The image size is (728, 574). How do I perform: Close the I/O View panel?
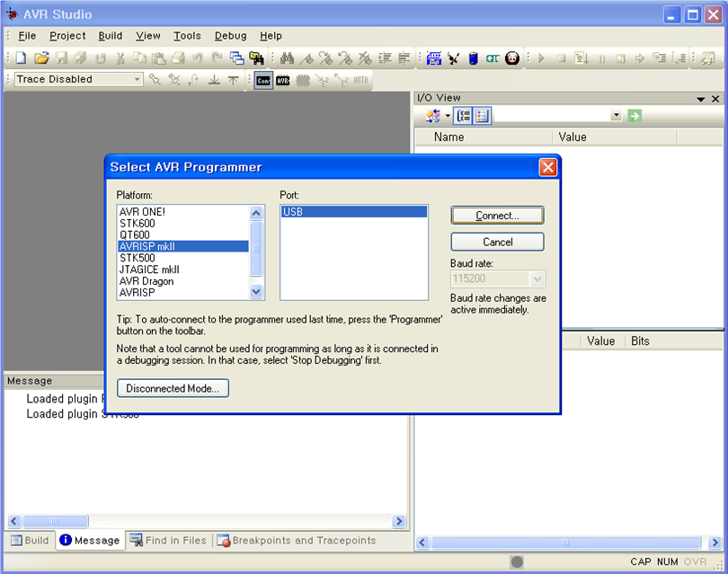(715, 99)
